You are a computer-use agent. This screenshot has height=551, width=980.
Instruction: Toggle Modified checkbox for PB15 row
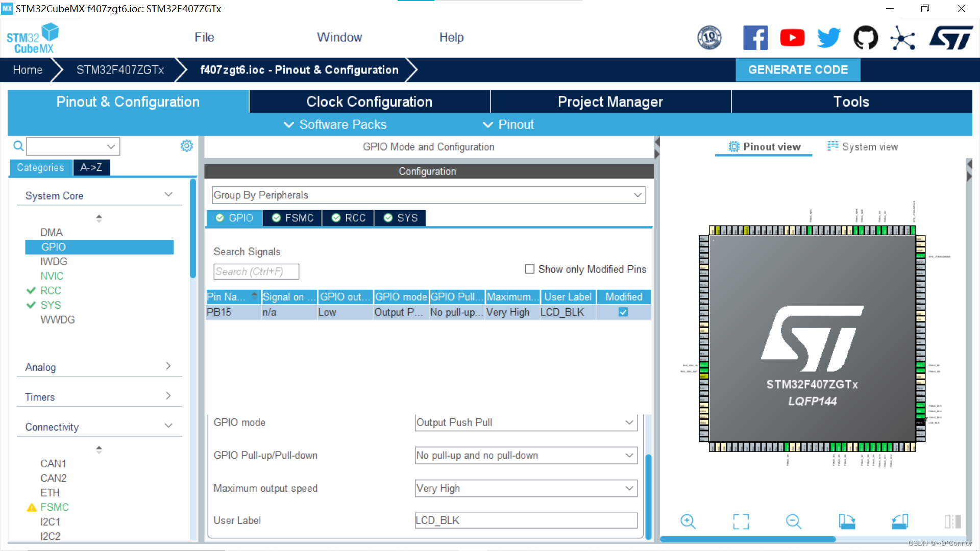[x=623, y=312]
